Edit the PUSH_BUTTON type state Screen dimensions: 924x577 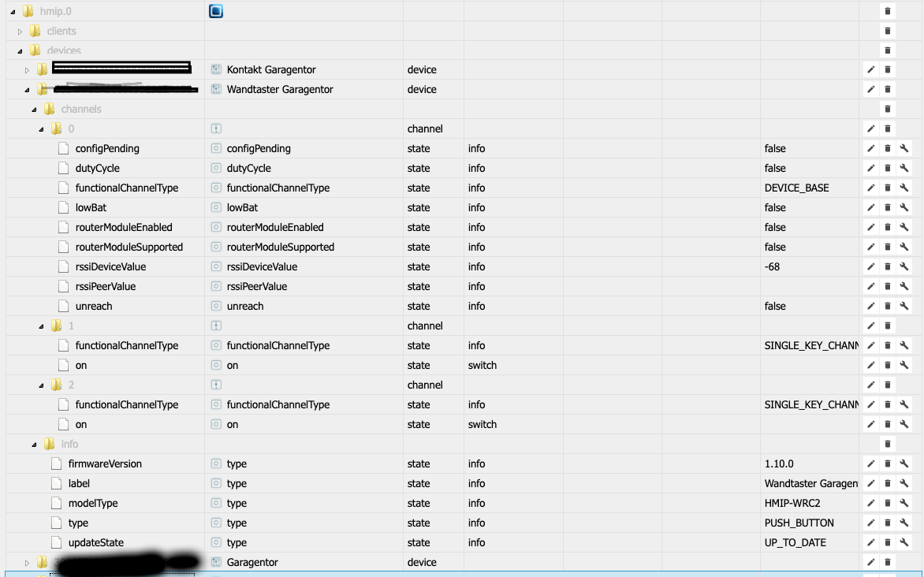[x=870, y=523]
